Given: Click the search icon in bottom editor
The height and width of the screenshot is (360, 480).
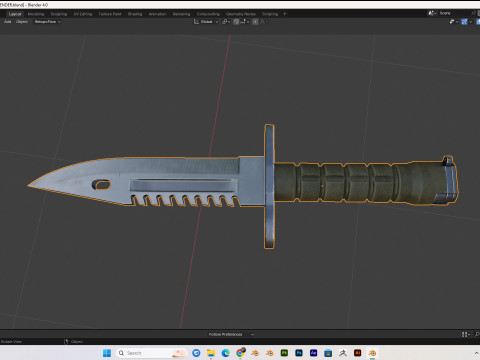Looking at the screenshot, I should pos(477,334).
